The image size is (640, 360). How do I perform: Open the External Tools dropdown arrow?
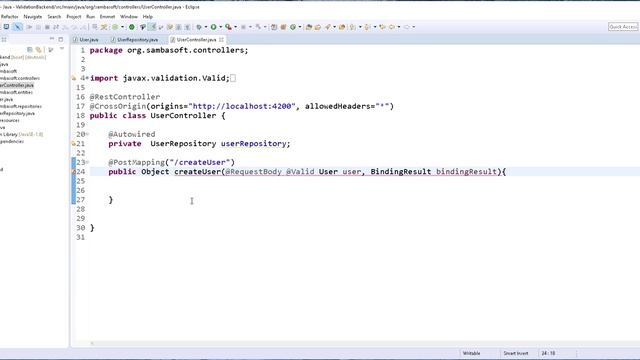pyautogui.click(x=236, y=27)
